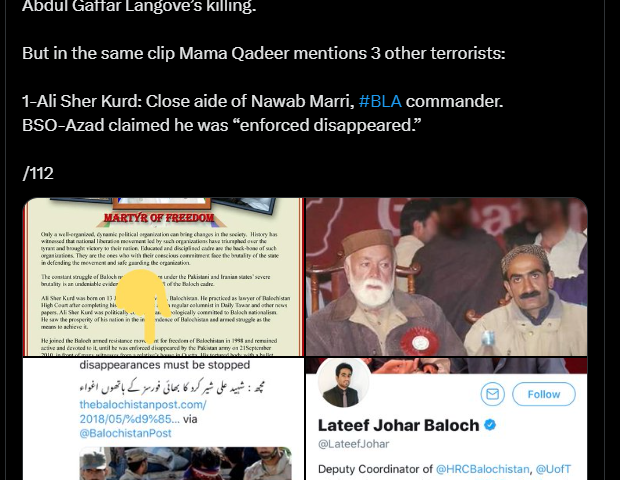
Task: Open the Balochistan Post tweet screenshot
Action: point(163,419)
